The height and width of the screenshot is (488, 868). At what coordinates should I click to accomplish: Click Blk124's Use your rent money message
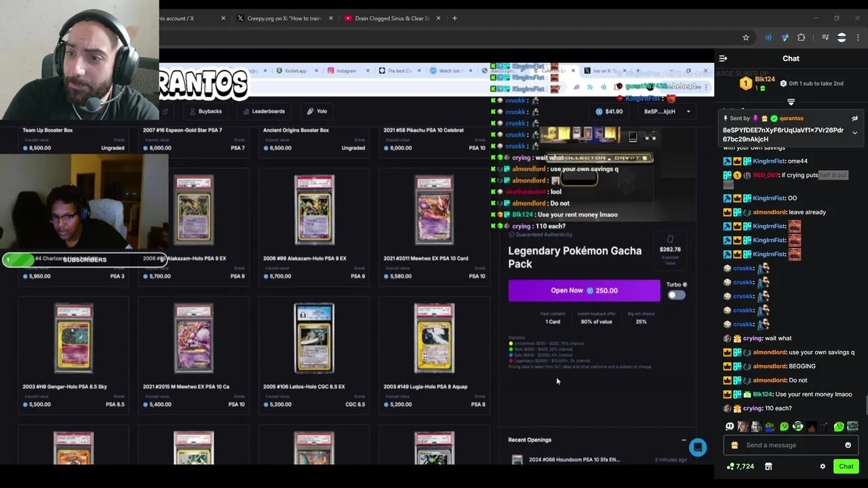[788, 394]
